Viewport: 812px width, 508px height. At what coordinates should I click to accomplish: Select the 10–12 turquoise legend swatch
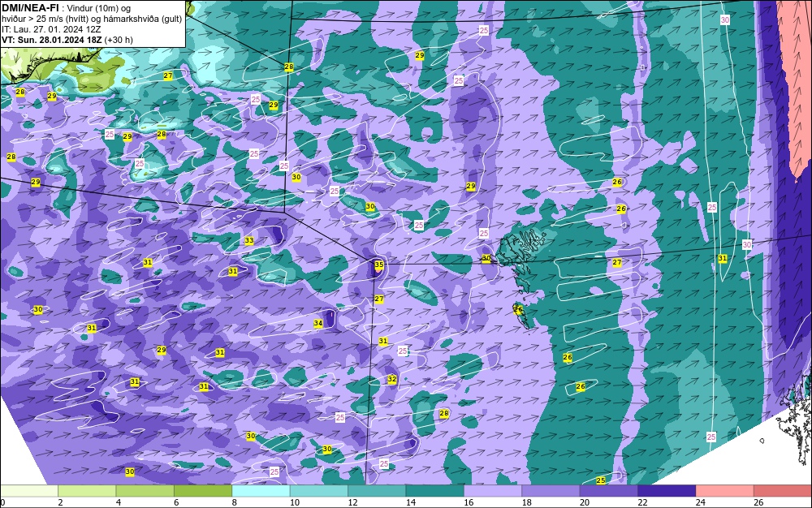[x=319, y=491]
